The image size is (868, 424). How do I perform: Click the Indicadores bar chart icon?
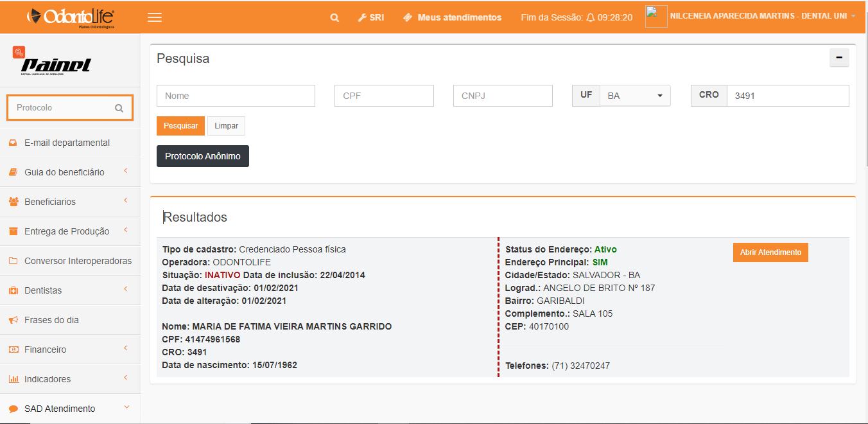tap(13, 379)
